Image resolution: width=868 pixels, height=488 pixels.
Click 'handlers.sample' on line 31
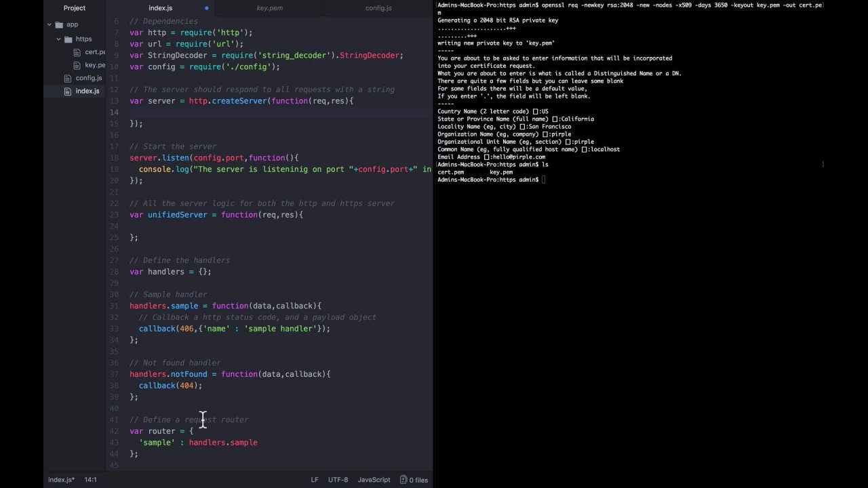[163, 306]
